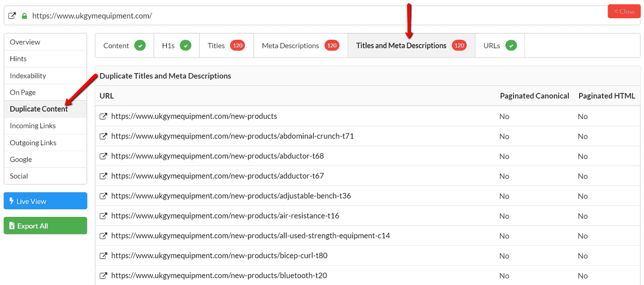Open Outgoing Links in the sidebar
Screen dimensions: 644x285
(x=45, y=143)
